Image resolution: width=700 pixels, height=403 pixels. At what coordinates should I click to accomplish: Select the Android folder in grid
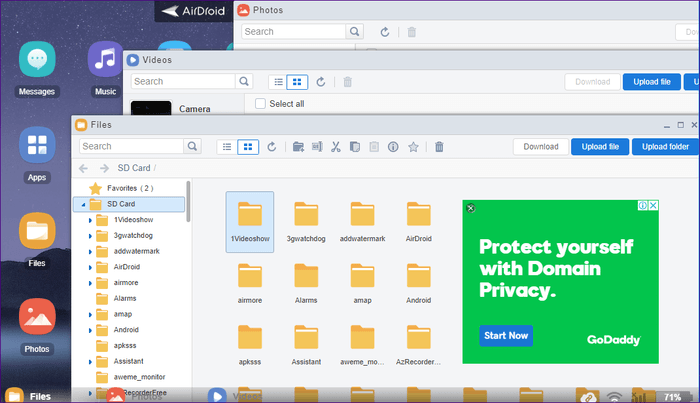[419, 283]
